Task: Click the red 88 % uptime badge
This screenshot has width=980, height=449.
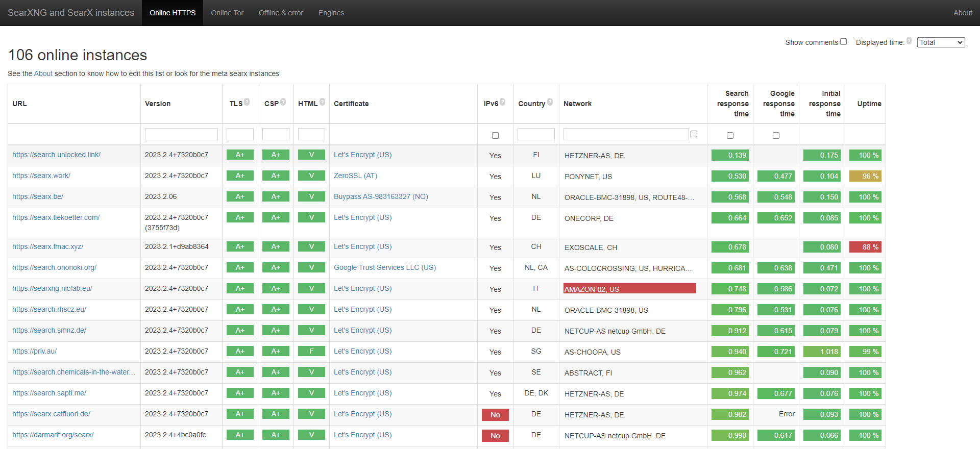Action: click(865, 247)
